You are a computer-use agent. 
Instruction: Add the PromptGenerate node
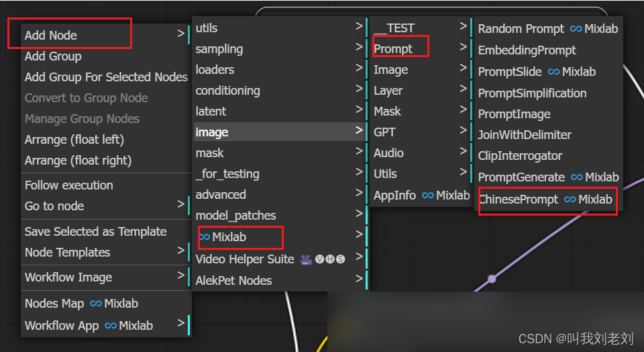[548, 177]
